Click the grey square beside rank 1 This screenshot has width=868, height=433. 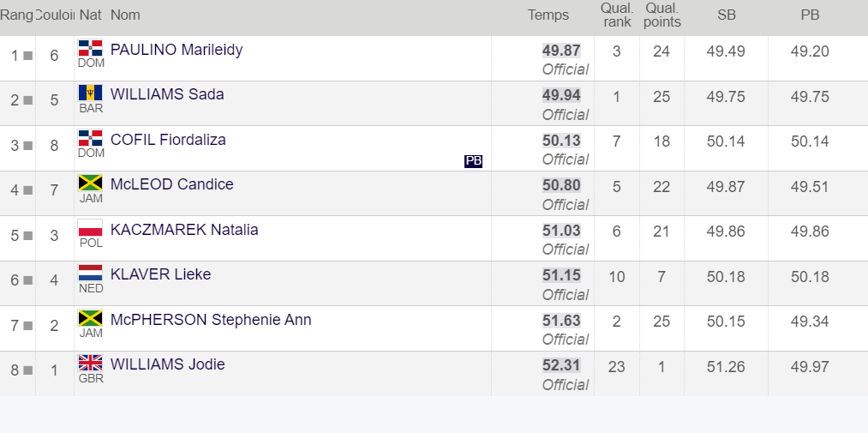27,56
